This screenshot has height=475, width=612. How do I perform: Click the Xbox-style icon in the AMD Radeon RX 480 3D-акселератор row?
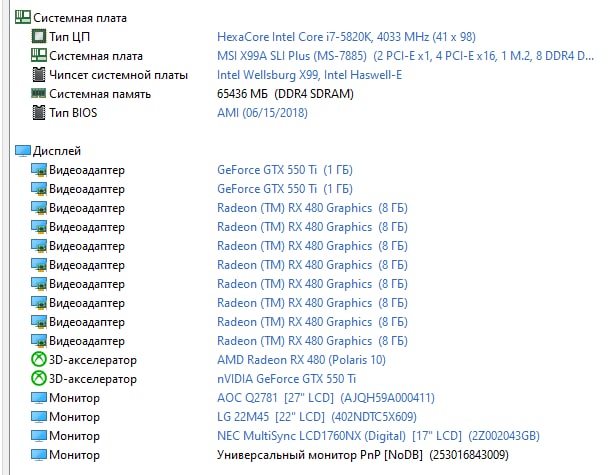coord(39,359)
